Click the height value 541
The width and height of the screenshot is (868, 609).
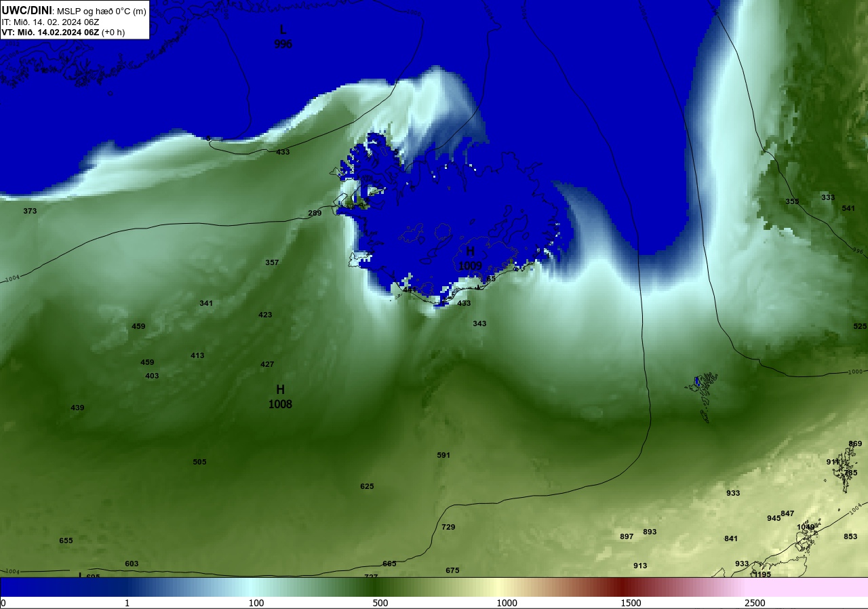[x=848, y=208]
